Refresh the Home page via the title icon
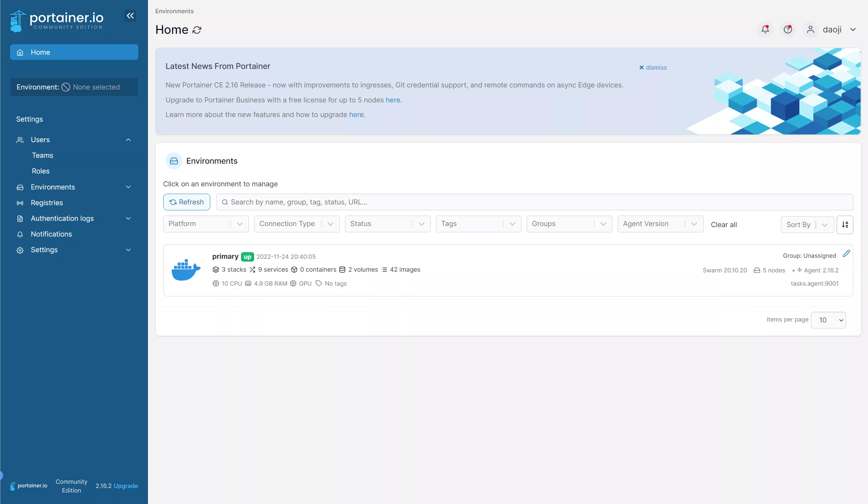868x504 pixels. click(197, 30)
